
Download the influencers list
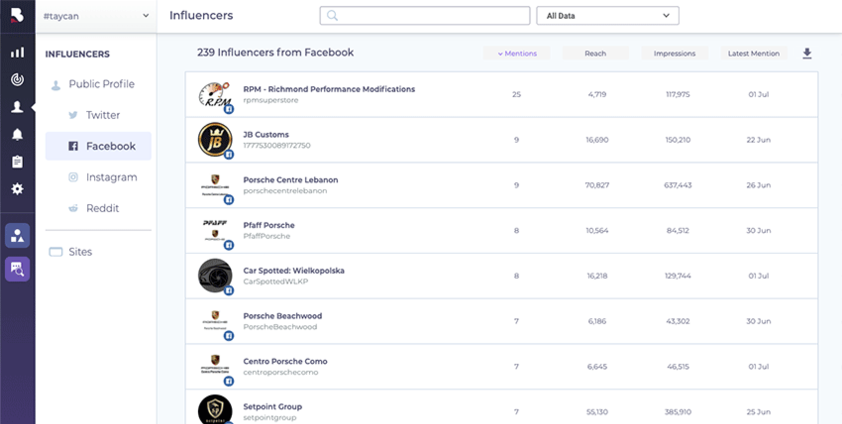click(x=807, y=54)
